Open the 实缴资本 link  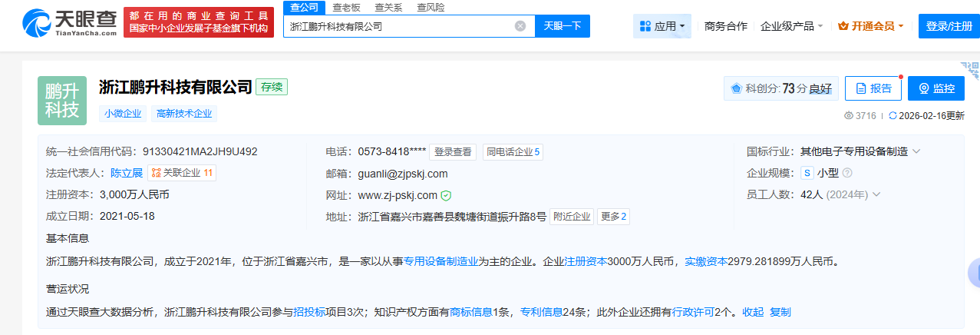tap(706, 261)
